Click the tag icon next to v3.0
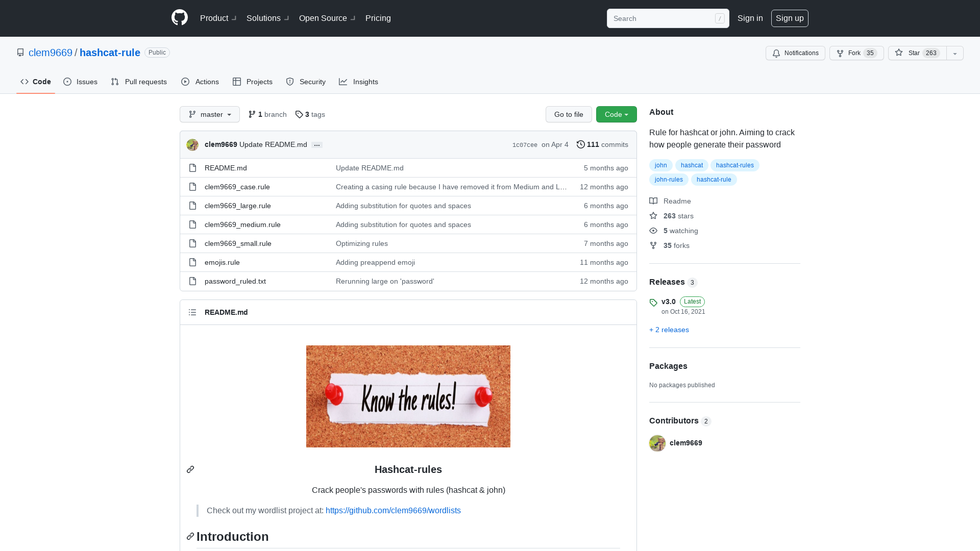The width and height of the screenshot is (980, 551). pyautogui.click(x=653, y=303)
